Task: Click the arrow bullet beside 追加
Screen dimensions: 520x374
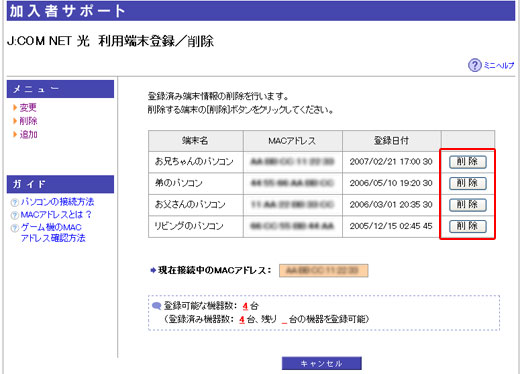Action: coord(15,134)
